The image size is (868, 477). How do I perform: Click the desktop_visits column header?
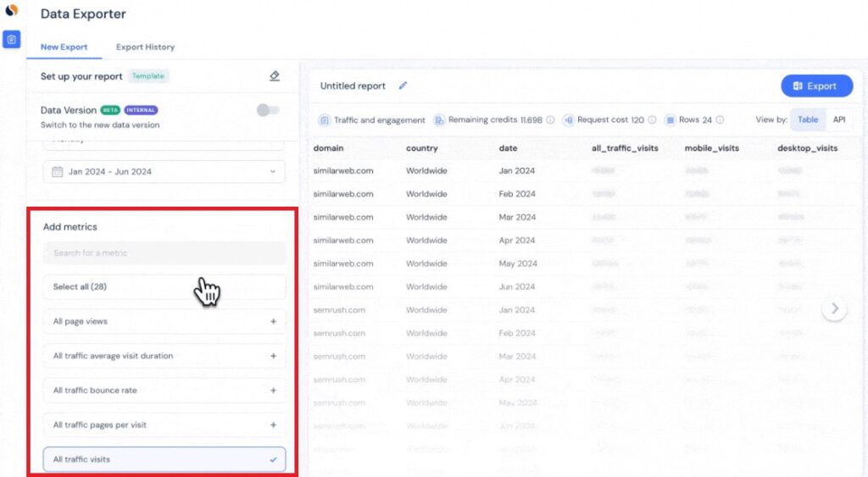[807, 148]
